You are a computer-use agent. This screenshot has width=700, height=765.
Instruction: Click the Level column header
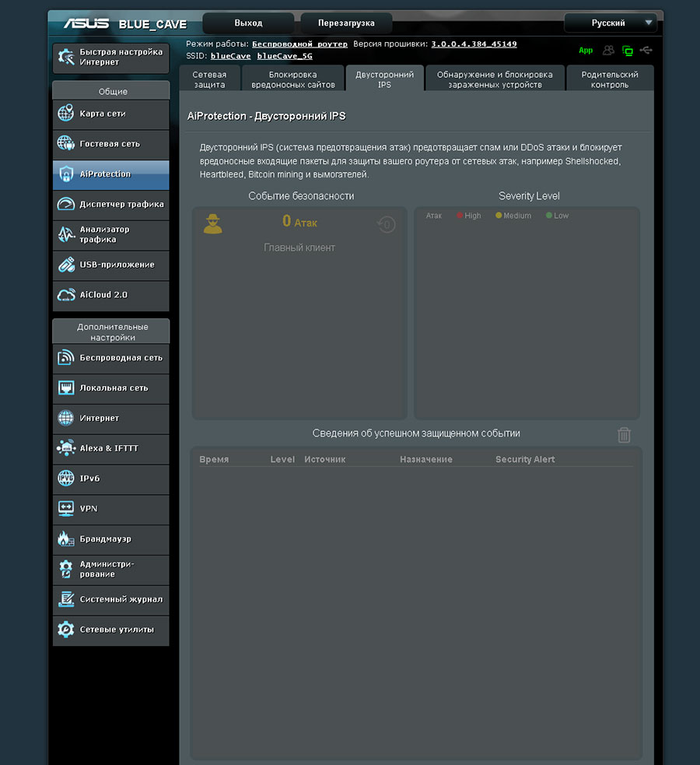[283, 460]
